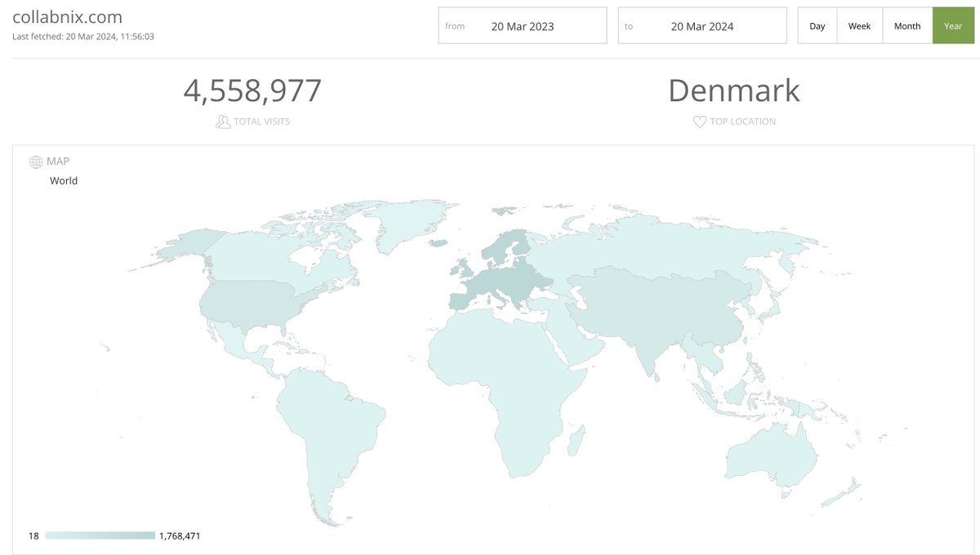Click the map legend color gradient bar
980x555 pixels.
click(100, 535)
